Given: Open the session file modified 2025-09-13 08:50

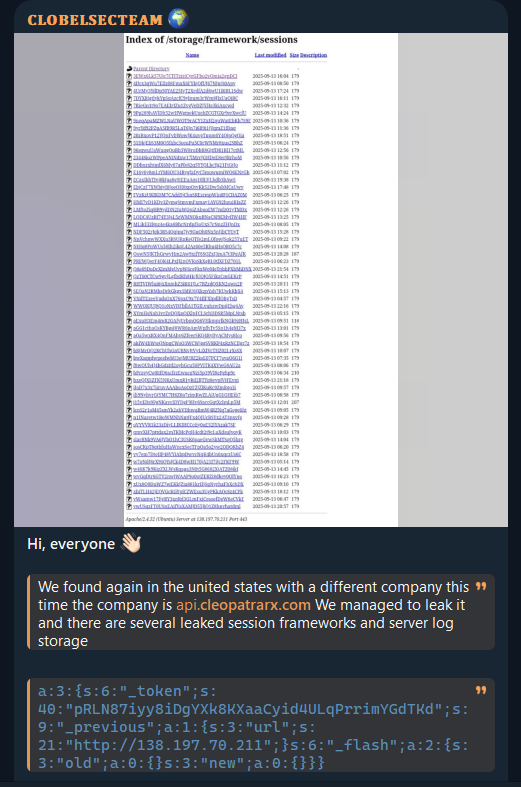Looking at the screenshot, I should pos(184,84).
